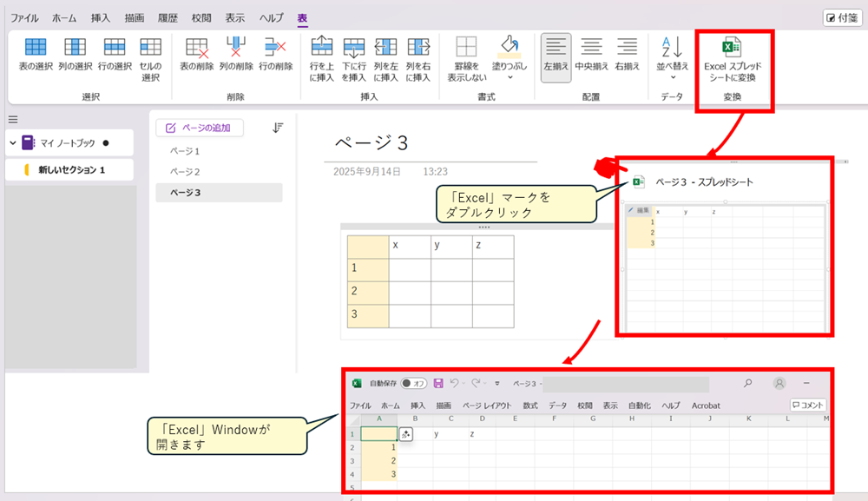Screen dimensions: 868x501
Task: Insert a row above with 行を上に挿入
Action: click(322, 47)
